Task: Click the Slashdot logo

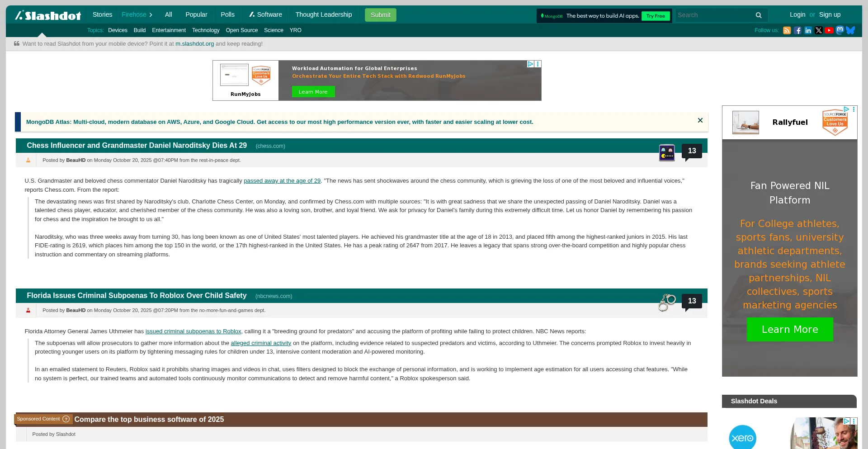Action: (48, 15)
